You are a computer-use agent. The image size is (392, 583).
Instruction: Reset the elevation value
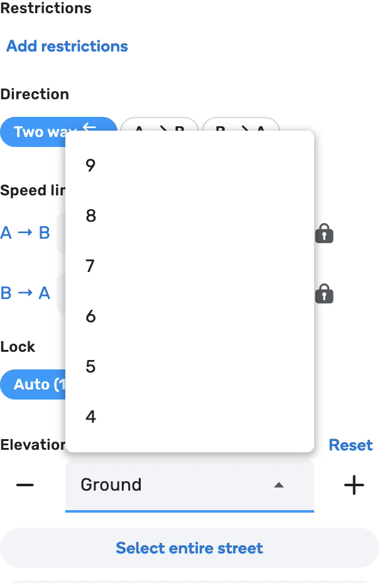351,445
